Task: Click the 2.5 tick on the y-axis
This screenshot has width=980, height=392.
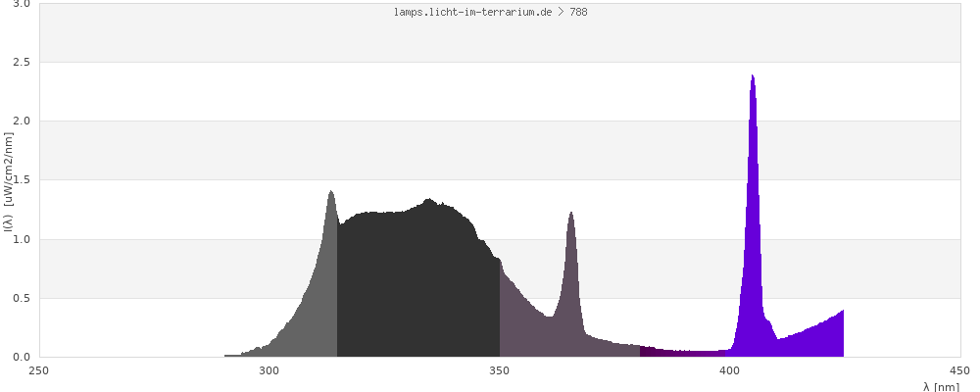Action: tap(21, 62)
